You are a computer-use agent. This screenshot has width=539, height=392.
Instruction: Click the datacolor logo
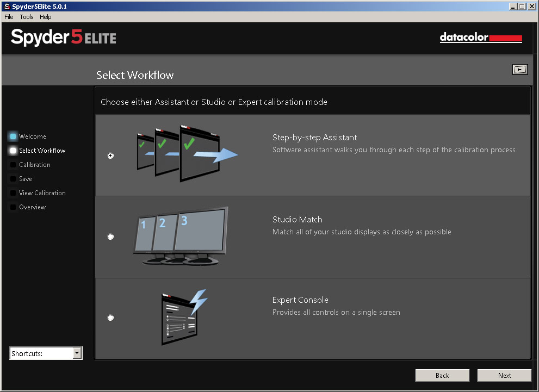point(481,37)
